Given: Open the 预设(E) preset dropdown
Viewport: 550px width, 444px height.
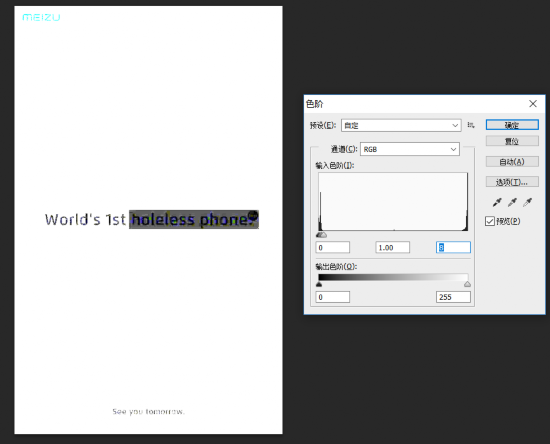Looking at the screenshot, I should tap(401, 126).
